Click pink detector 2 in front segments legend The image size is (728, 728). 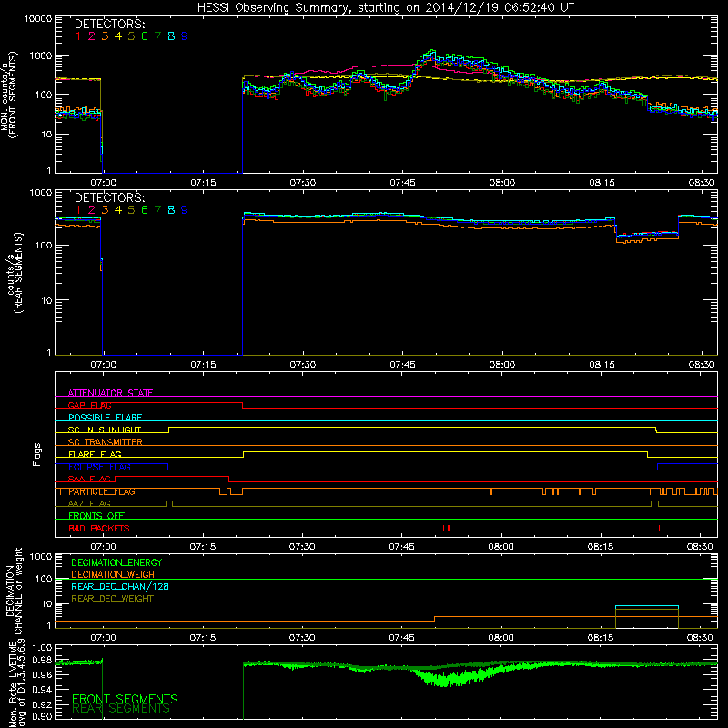pyautogui.click(x=92, y=36)
